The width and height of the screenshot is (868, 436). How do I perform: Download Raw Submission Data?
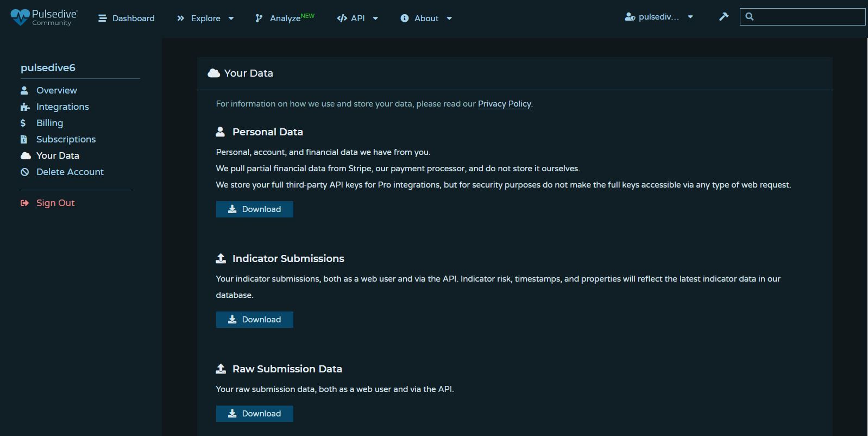click(255, 414)
